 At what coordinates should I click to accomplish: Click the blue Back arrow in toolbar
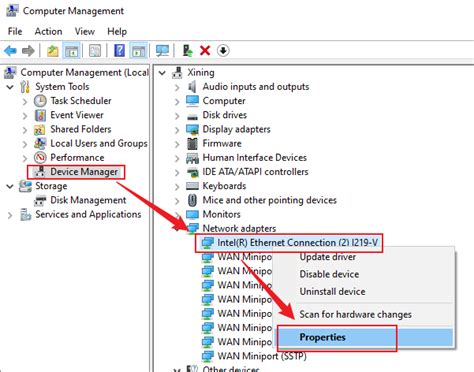10,51
